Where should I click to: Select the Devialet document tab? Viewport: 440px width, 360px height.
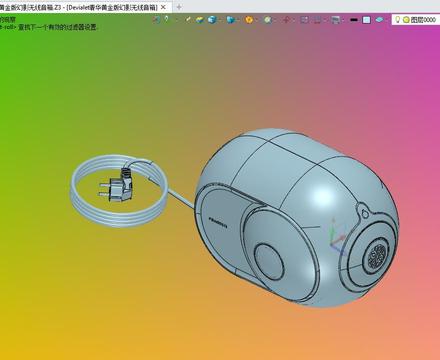click(x=80, y=7)
